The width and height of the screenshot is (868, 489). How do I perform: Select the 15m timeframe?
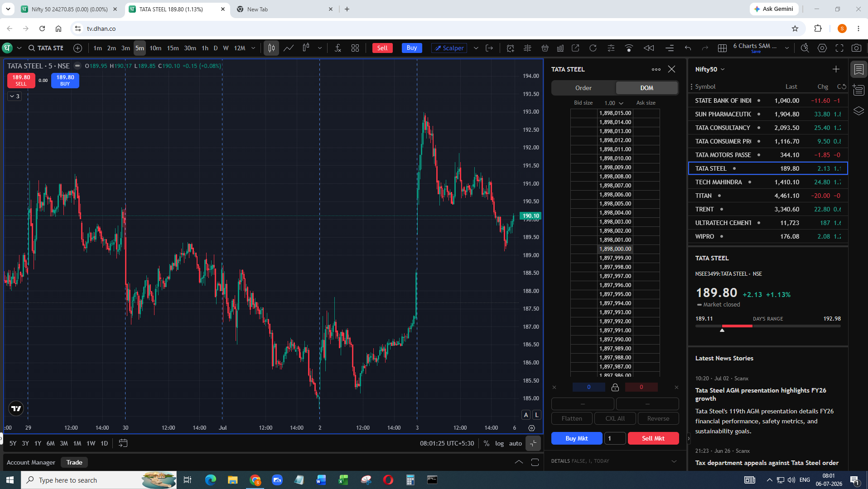[173, 48]
